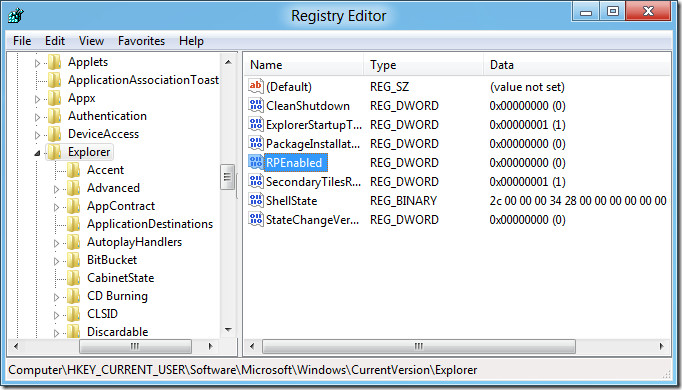Viewport: 682px width, 390px height.
Task: Click the tree pane scroll down arrow
Action: [x=228, y=330]
